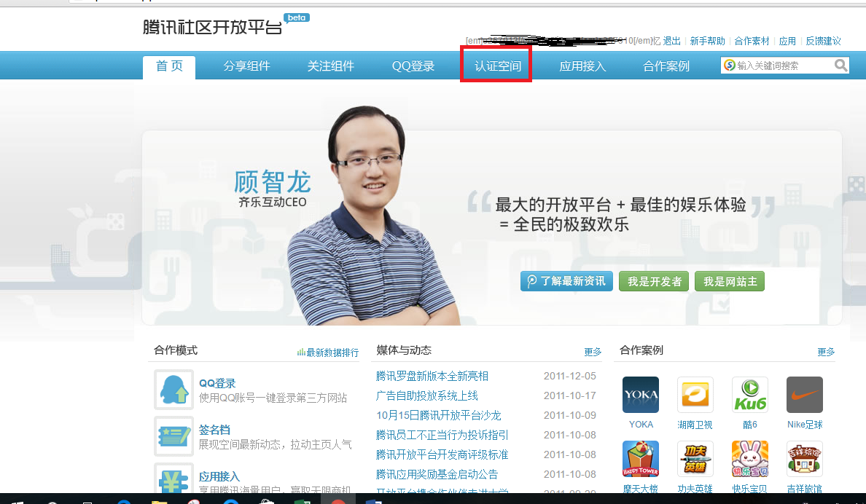Viewport: 866px width, 504px height.
Task: Open the 酷6 text link
Action: (750, 425)
